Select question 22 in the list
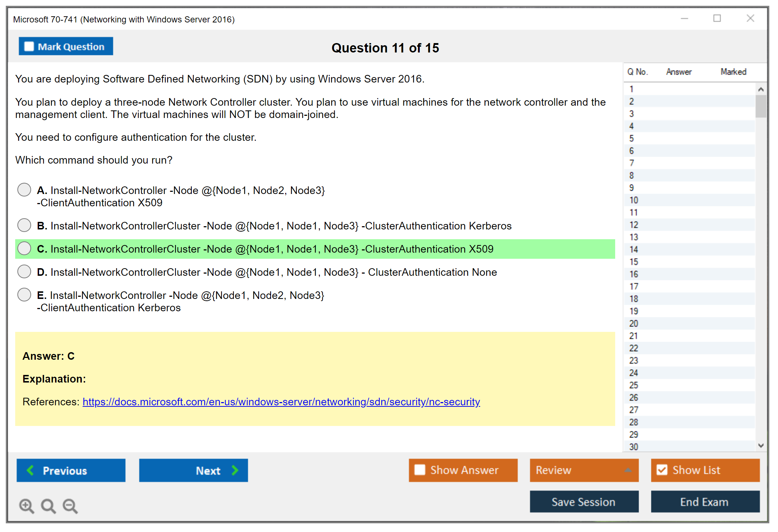 click(x=634, y=348)
